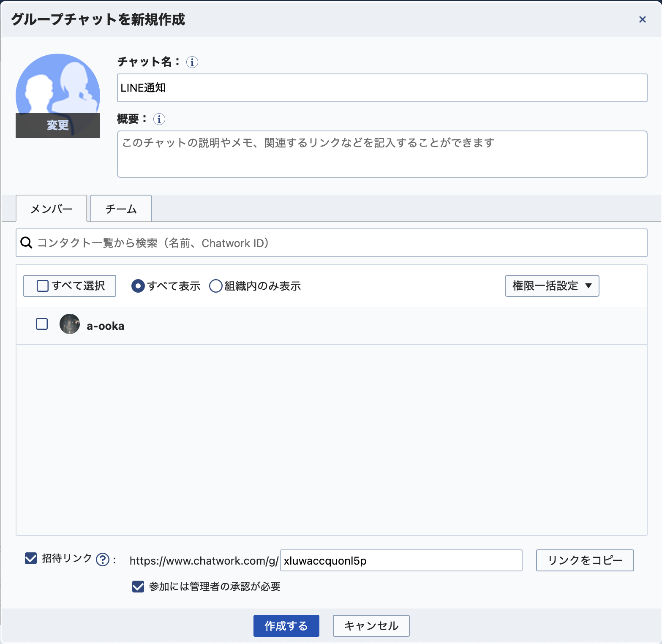Close the new group chat dialog

643,19
